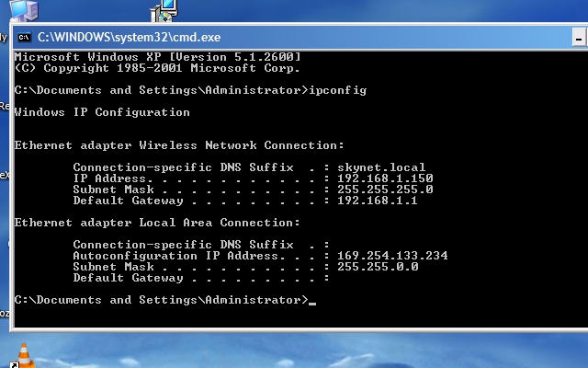Click the Wireless Network Connection adapter line
Viewport: 588px width, 368px height.
pyautogui.click(x=179, y=145)
